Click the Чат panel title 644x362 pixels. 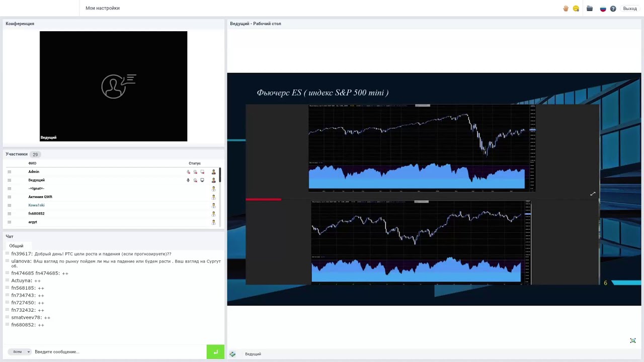click(x=10, y=236)
